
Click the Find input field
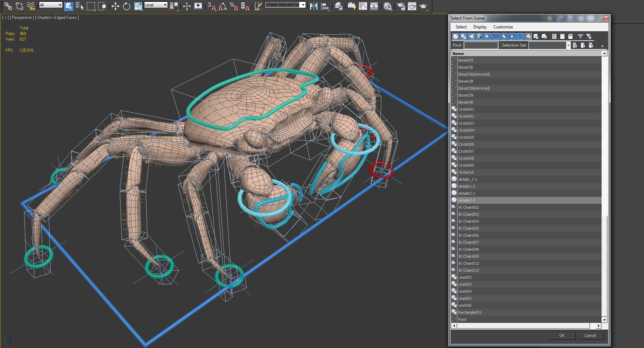[x=481, y=45]
